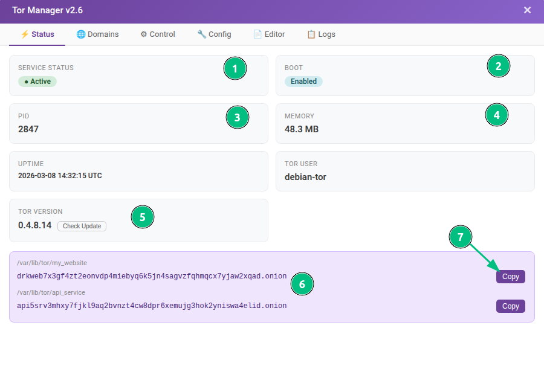Select the Tor user debian-tor

click(x=305, y=177)
